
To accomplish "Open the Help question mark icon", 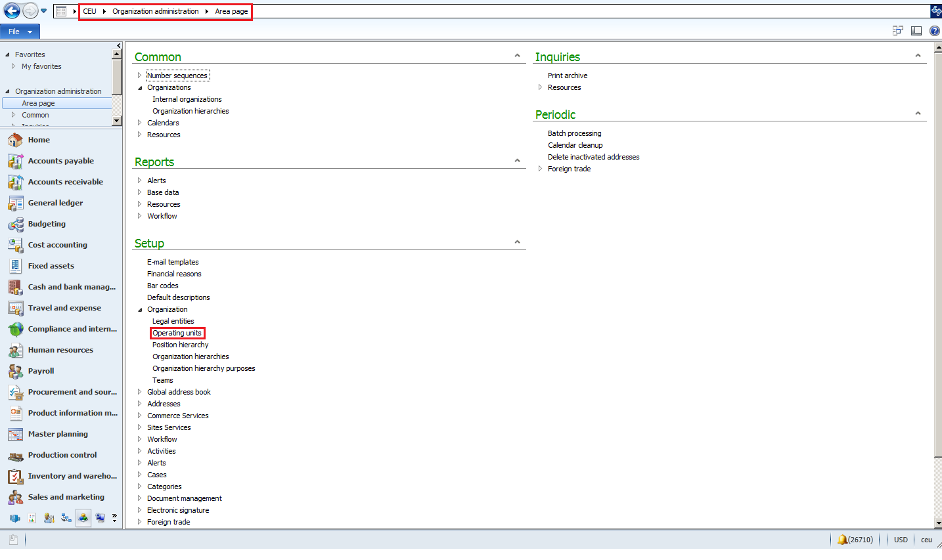I will 934,31.
